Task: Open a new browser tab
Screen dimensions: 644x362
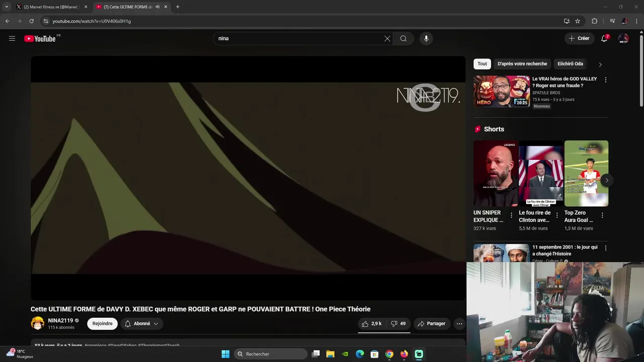Action: tap(178, 7)
